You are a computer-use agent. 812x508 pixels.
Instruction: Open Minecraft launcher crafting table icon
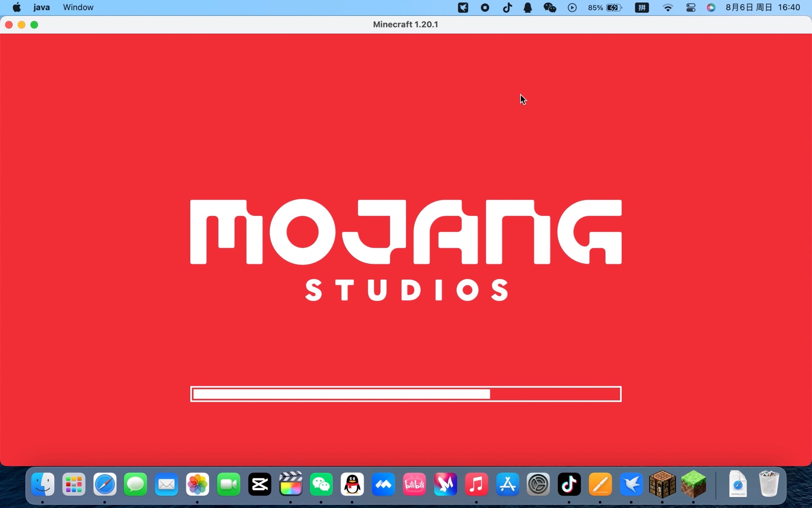[662, 484]
